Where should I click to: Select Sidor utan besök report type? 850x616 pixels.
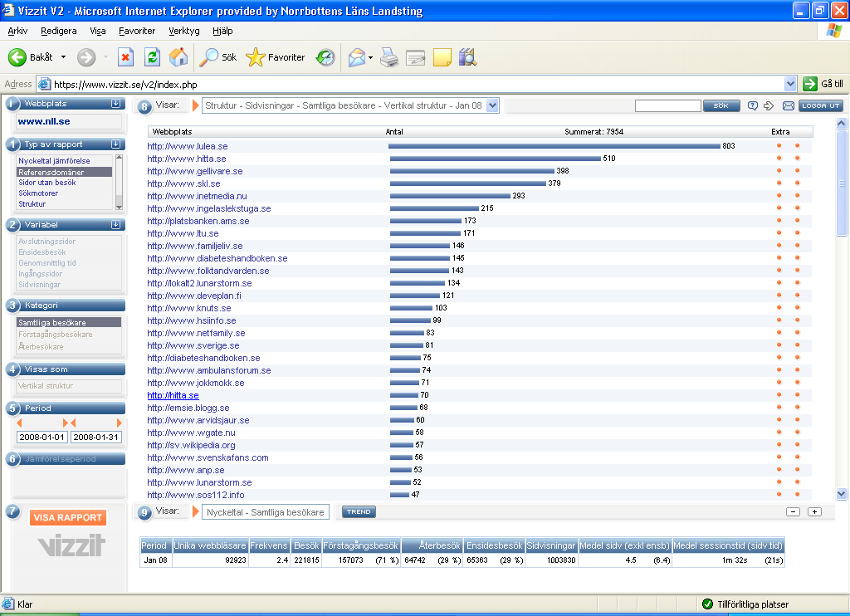(47, 183)
